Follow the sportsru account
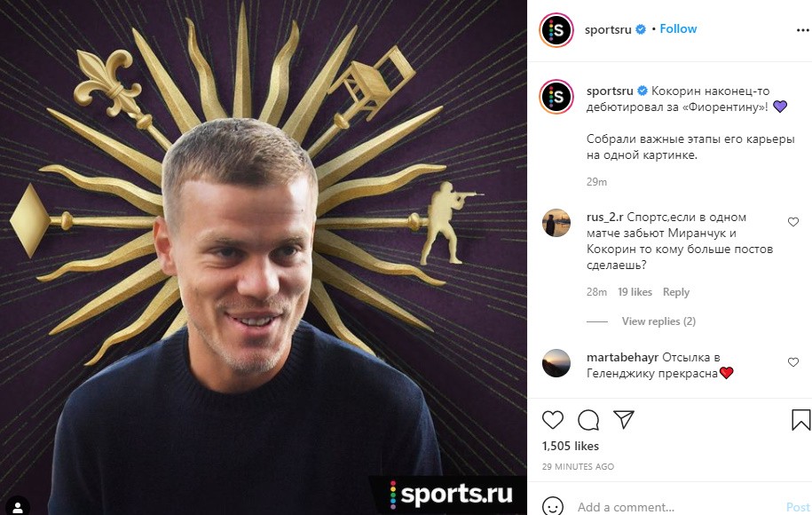Image resolution: width=812 pixels, height=515 pixels. [678, 29]
